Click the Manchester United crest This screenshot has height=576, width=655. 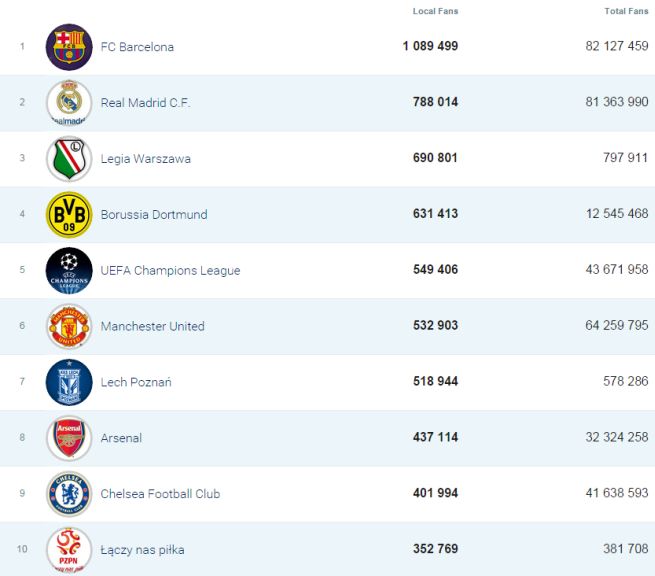point(69,326)
